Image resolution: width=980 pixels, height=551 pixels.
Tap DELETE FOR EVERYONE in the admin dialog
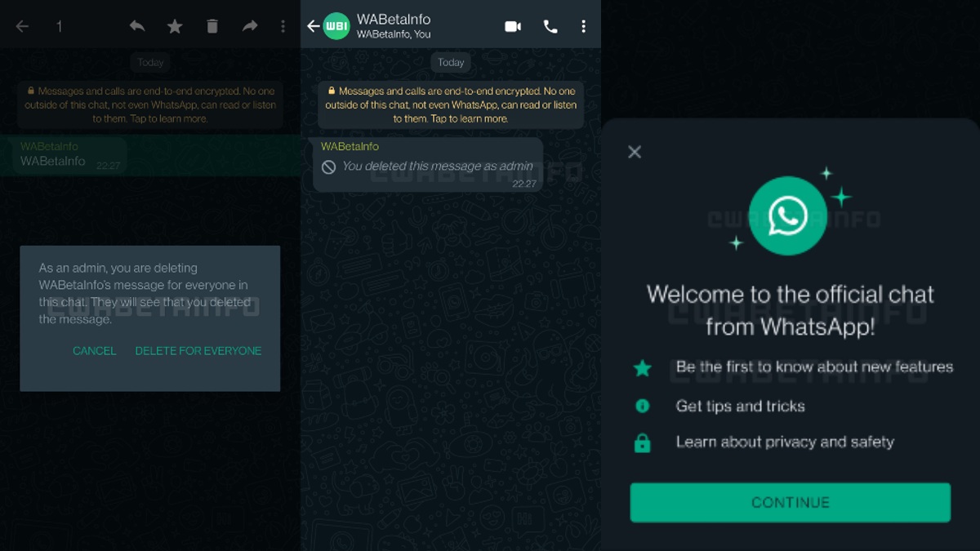tap(198, 350)
